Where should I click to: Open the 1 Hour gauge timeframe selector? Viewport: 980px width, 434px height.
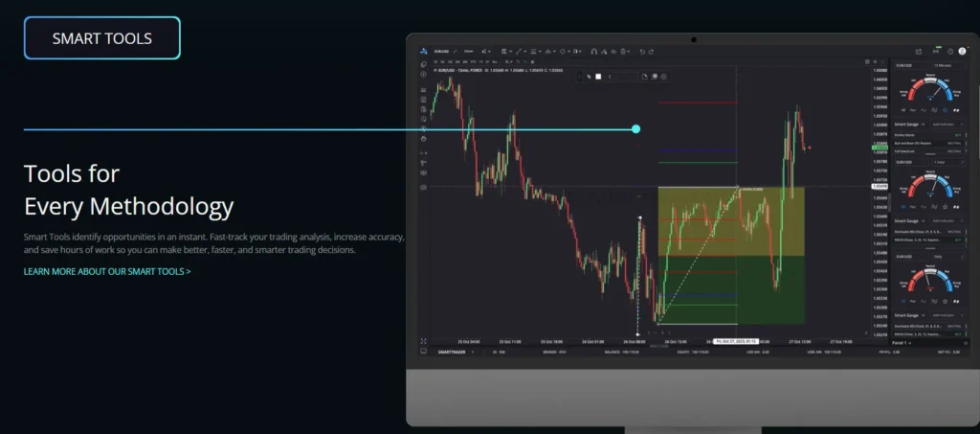click(948, 162)
